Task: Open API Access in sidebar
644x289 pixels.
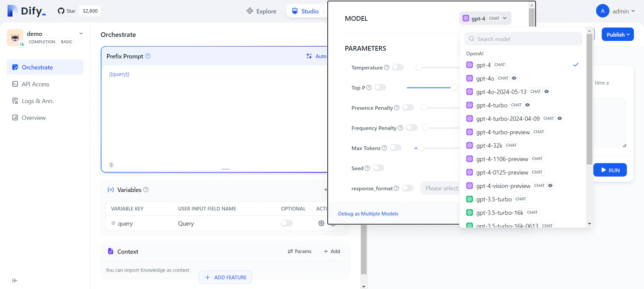Action: tap(45, 84)
